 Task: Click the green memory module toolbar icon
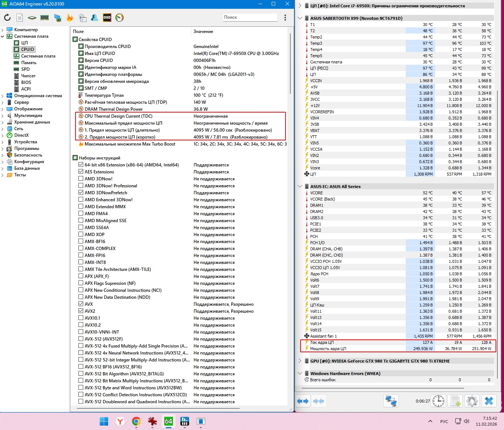(45, 18)
